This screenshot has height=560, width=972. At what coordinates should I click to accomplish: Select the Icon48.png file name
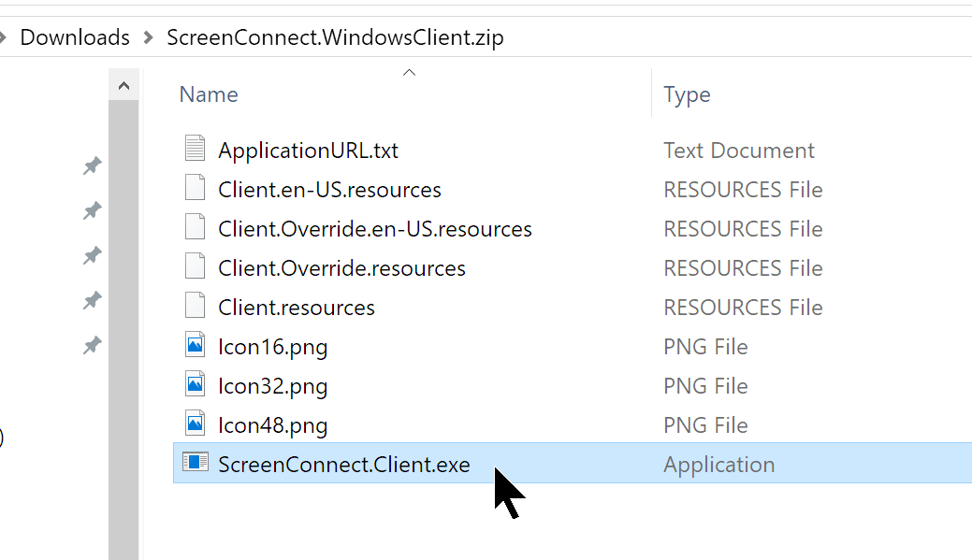tap(273, 425)
